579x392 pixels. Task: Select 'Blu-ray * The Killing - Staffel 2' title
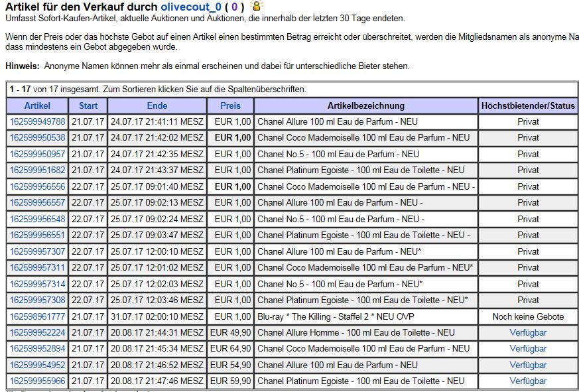coord(336,316)
